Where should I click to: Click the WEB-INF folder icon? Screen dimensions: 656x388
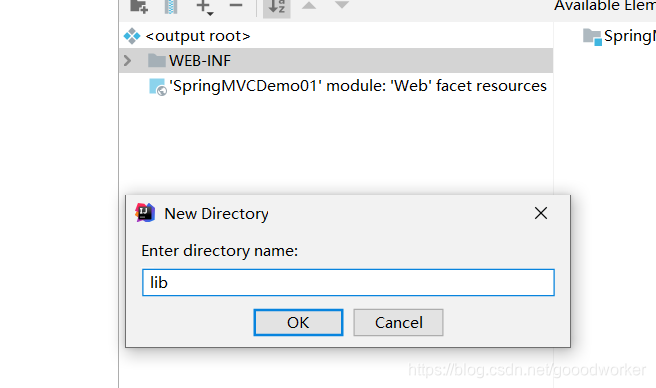[x=156, y=61]
